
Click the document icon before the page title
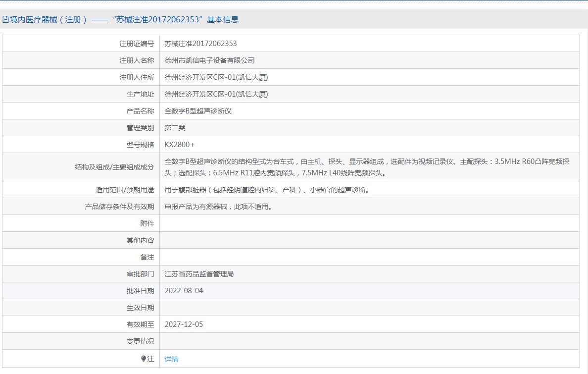(x=5, y=20)
